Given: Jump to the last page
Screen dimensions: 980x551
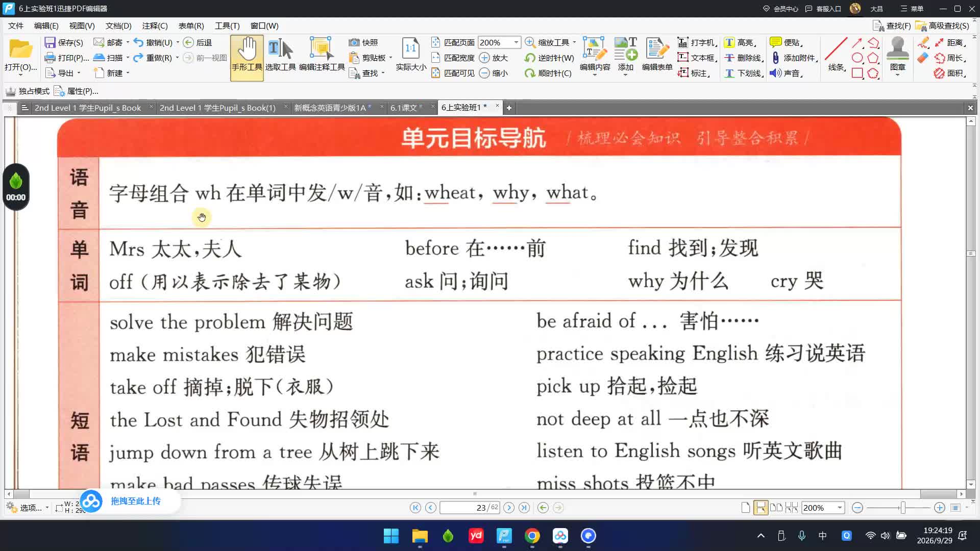Looking at the screenshot, I should [524, 508].
